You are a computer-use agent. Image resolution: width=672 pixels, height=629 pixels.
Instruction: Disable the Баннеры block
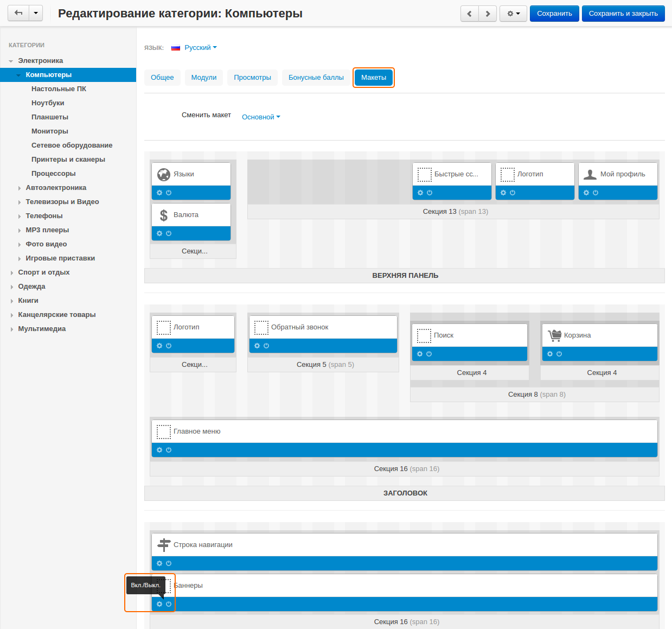point(169,604)
